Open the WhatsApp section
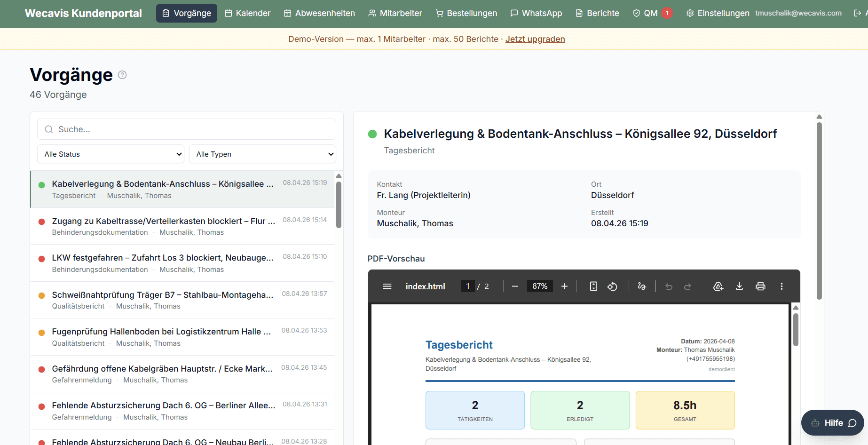This screenshot has width=868, height=445. coord(537,13)
